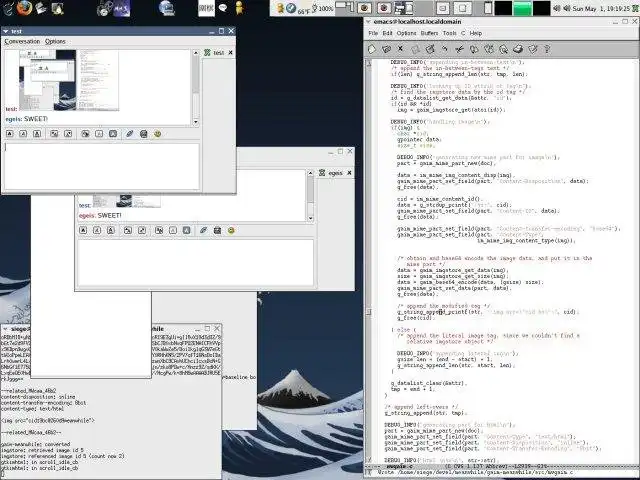Click the yellow buddy figure icon in top panel
Image resolution: width=640 pixels, height=480 pixels.
click(x=239, y=8)
